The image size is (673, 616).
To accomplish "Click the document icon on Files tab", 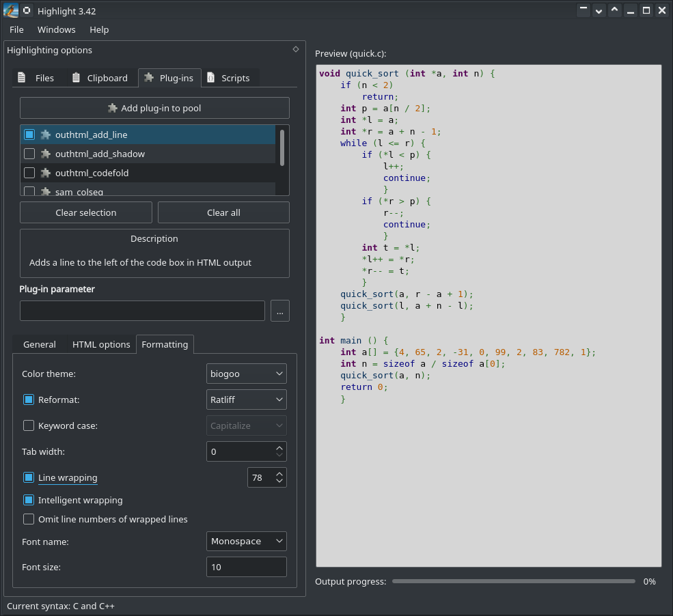I will click(21, 78).
